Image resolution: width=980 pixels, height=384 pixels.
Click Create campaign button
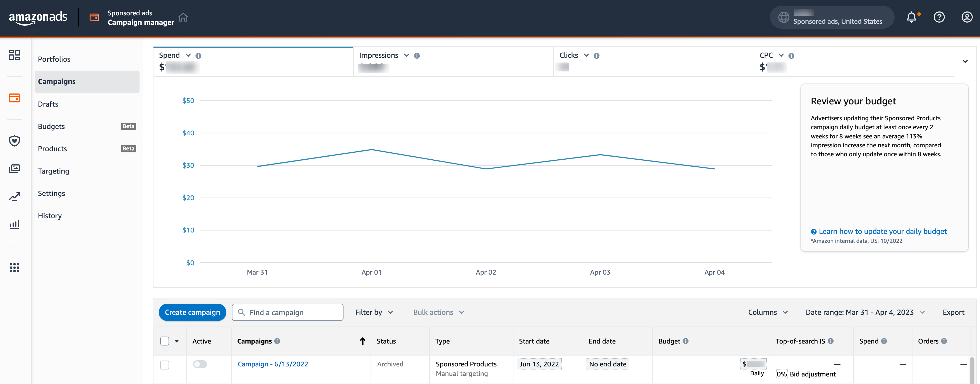click(193, 311)
